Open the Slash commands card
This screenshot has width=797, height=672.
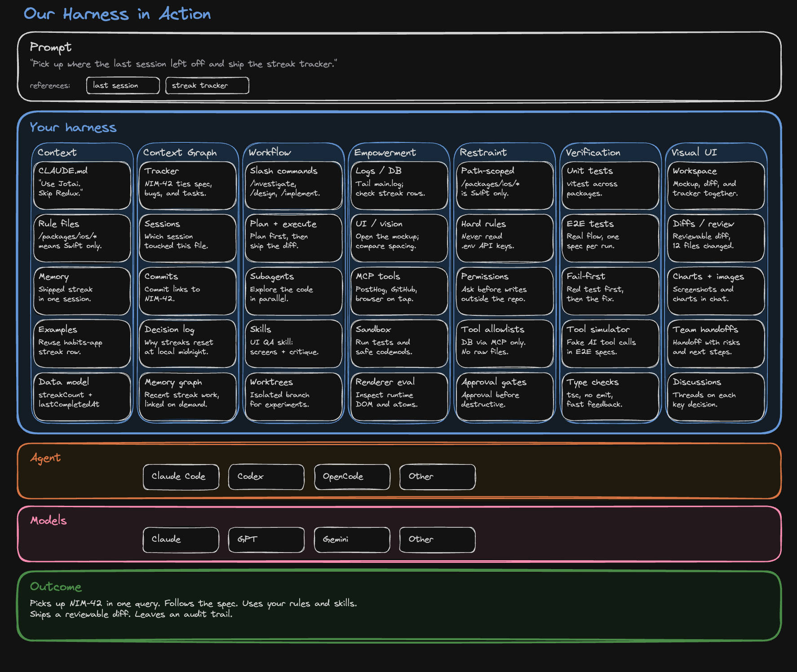(294, 186)
